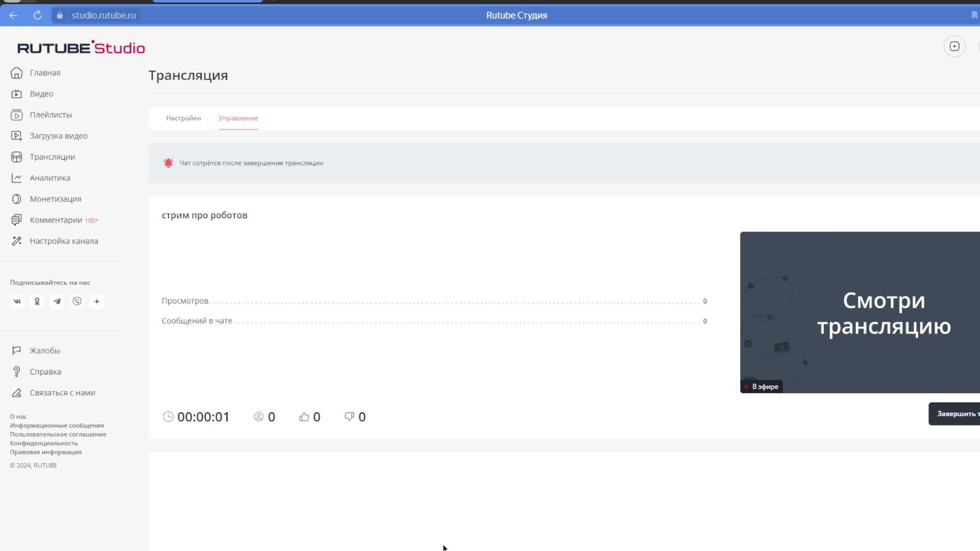Click the стрим про роботов title
Viewport: 980px width, 551px height.
coord(205,215)
